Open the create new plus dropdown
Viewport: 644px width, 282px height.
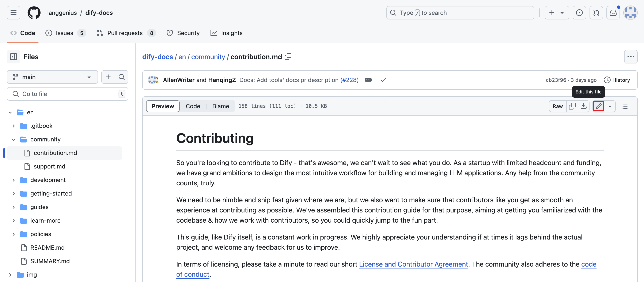pyautogui.click(x=557, y=13)
